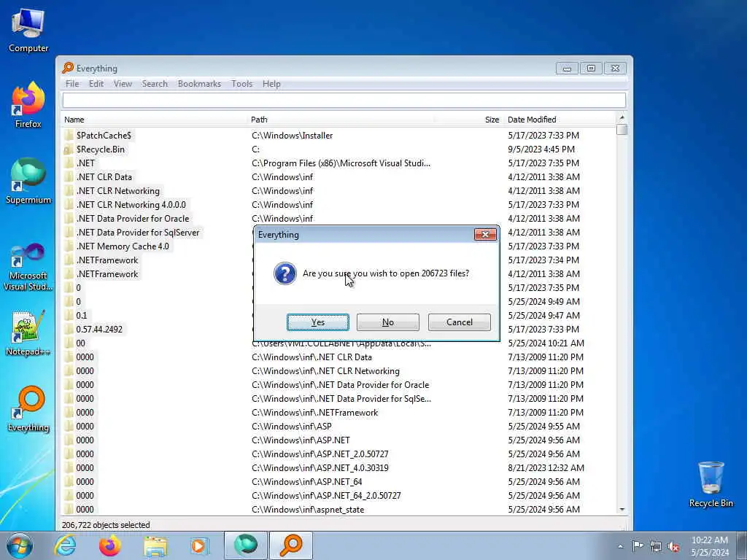Select the Everything desktop shortcut
Viewport: 747px width, 560px height.
pyautogui.click(x=28, y=409)
